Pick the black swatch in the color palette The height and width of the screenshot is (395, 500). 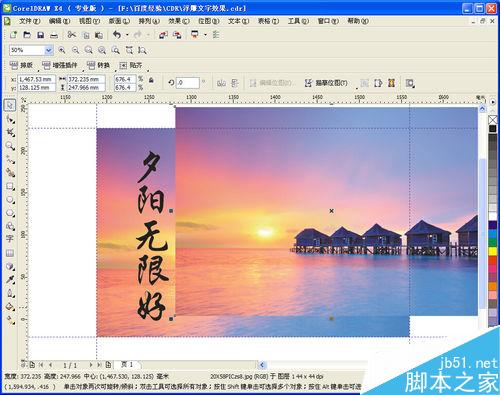pyautogui.click(x=493, y=129)
